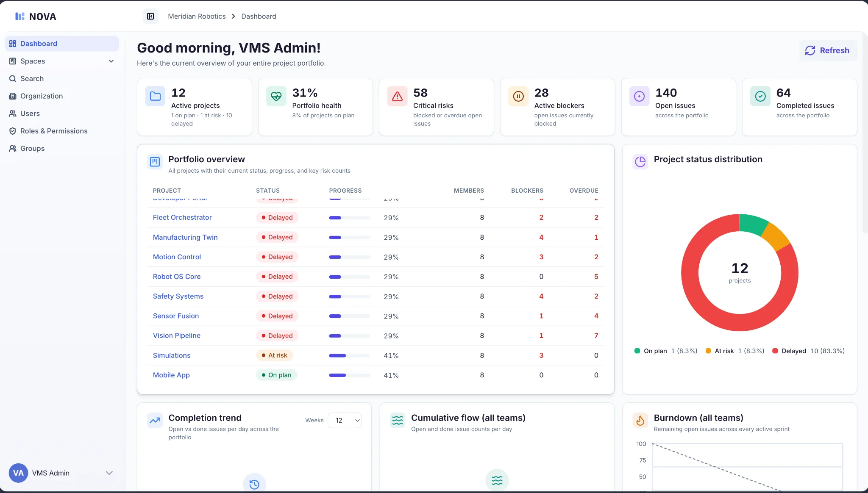Click the Burndown flame icon

[640, 420]
